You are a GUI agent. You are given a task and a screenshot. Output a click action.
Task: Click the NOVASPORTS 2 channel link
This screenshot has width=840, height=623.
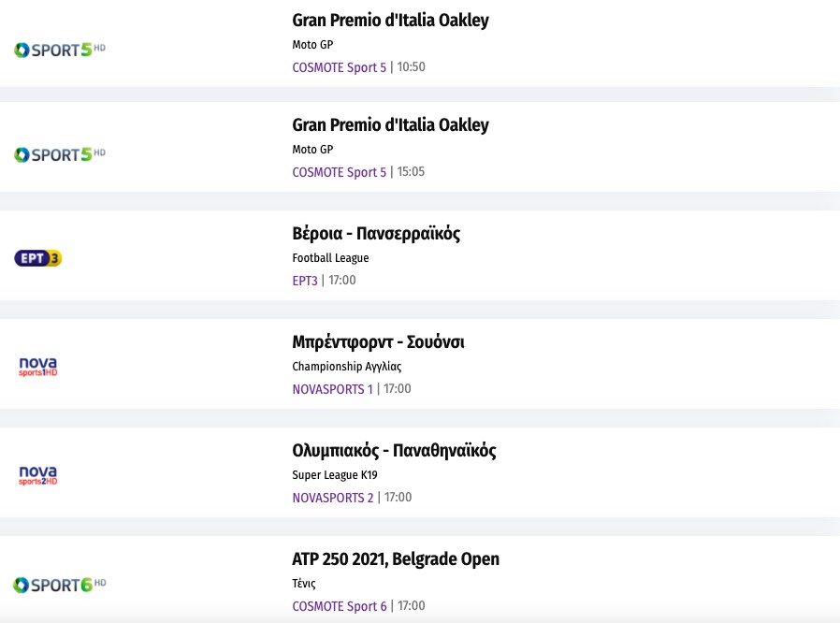332,498
